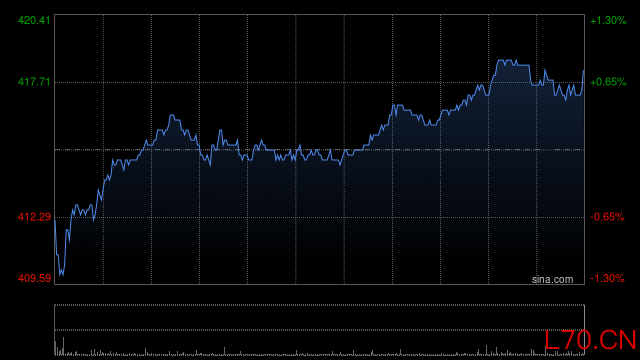
Task: Click the 420.41 top price label
Action: pos(34,20)
